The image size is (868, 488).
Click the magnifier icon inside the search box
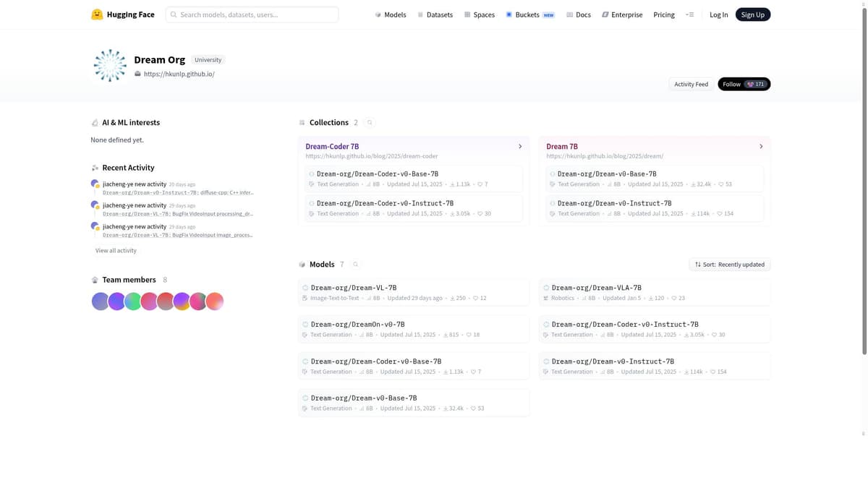174,14
